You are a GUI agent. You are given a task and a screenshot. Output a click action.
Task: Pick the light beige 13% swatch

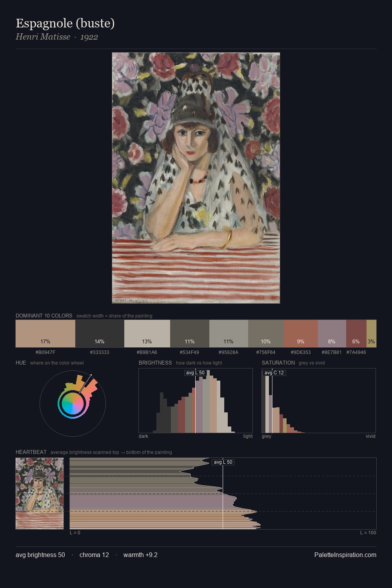[x=147, y=334]
